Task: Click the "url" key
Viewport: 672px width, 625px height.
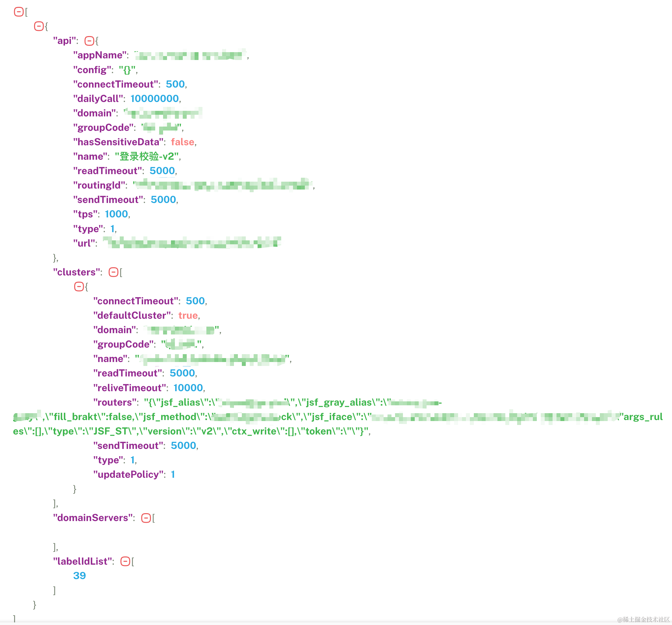Action: (84, 243)
